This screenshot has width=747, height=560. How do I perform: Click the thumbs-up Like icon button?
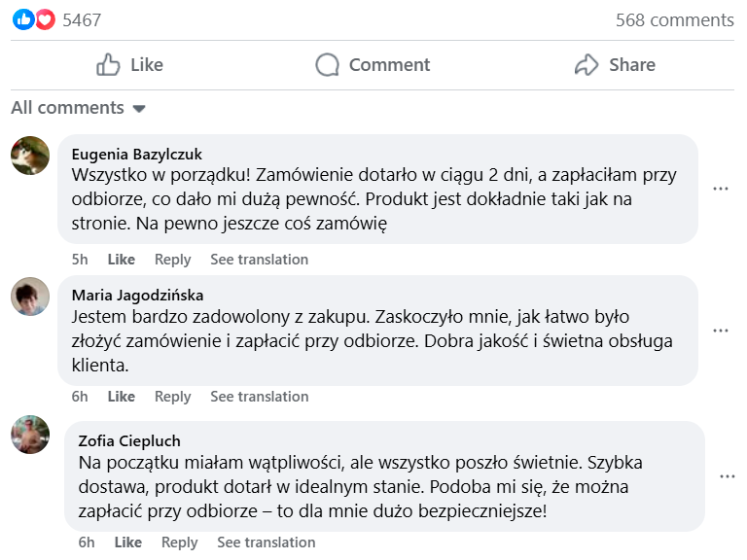click(108, 65)
